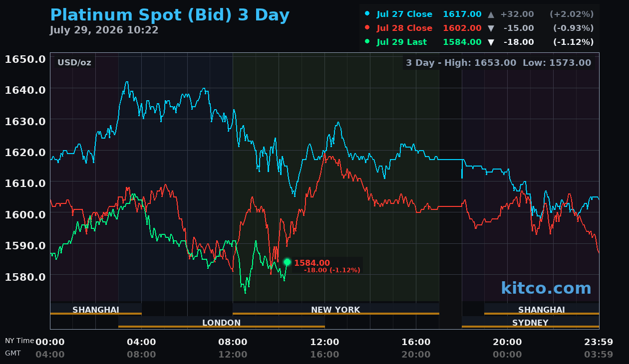Click the 03:59 GMT time tick
629x364 pixels.
coord(599,355)
